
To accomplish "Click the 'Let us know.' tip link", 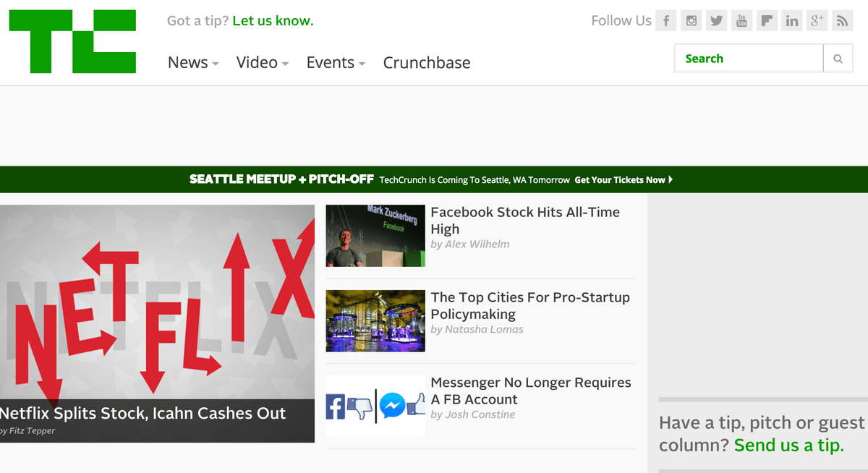I will (273, 21).
